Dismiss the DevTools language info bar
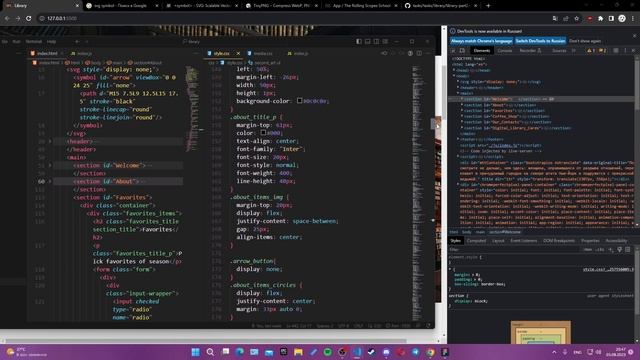 [x=634, y=36]
